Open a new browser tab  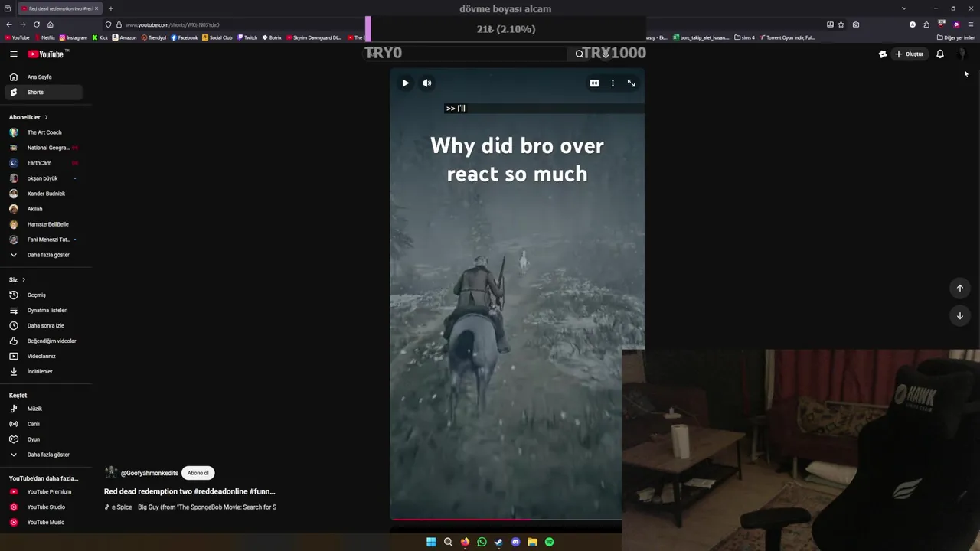(110, 8)
